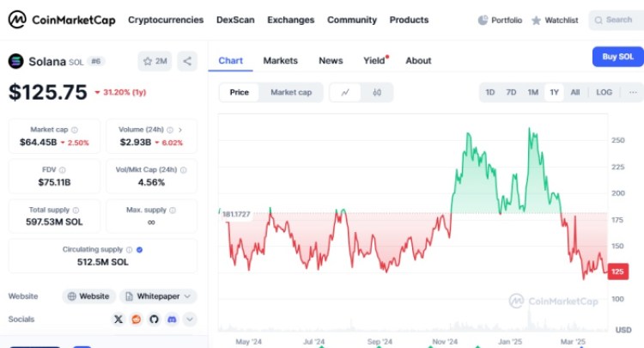Open the Portfolio link
The height and width of the screenshot is (348, 644).
pos(500,20)
